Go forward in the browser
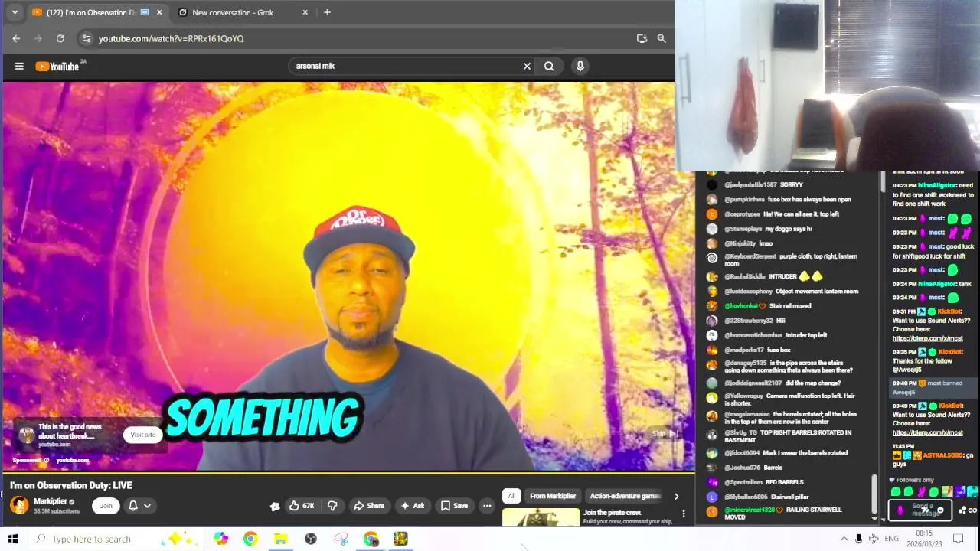Screen dimensions: 980x551 (38, 38)
